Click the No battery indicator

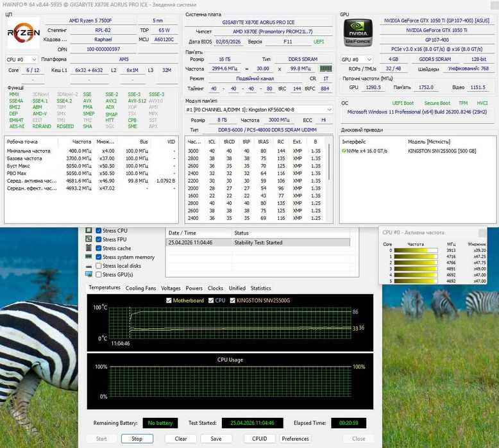pyautogui.click(x=160, y=423)
